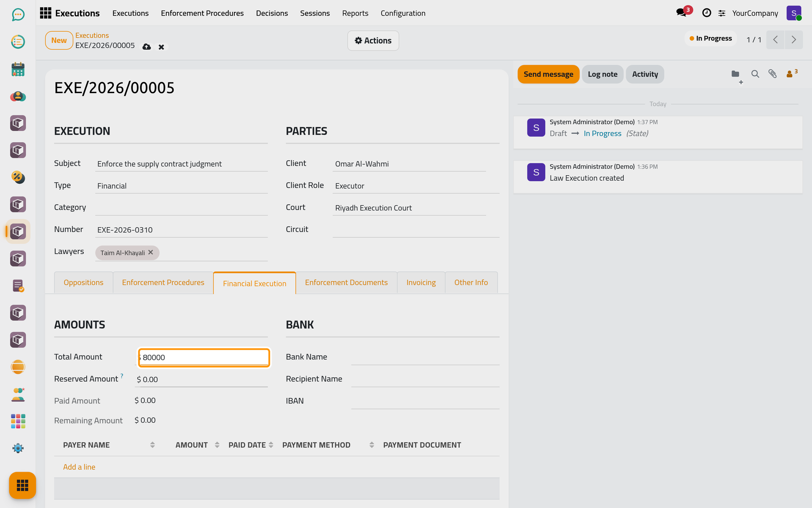This screenshot has width=812, height=508.
Task: Open the percent discount app icon
Action: click(18, 177)
